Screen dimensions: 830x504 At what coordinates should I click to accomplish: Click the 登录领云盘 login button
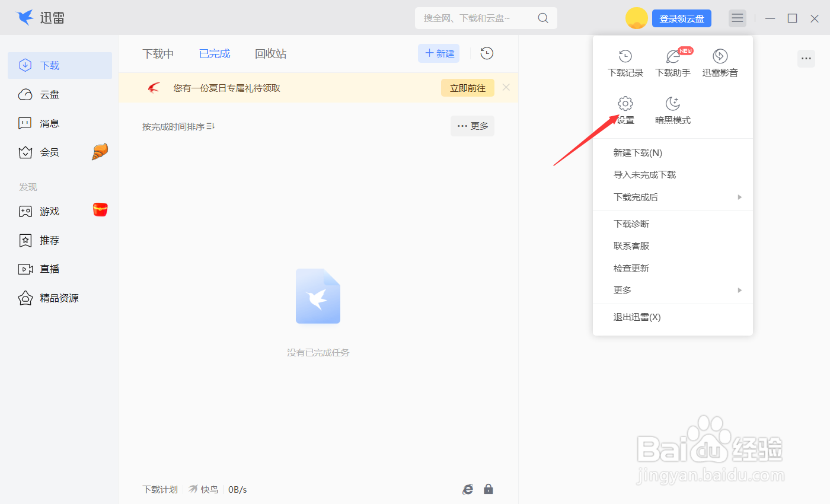tap(682, 18)
